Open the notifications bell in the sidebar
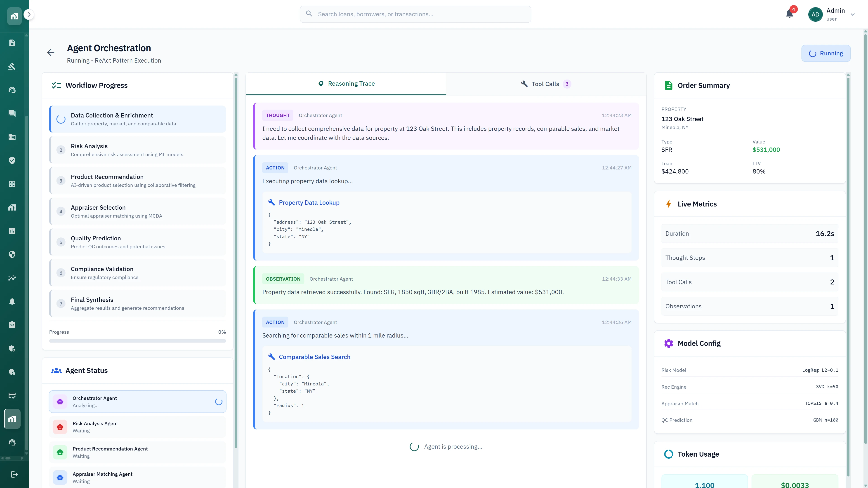The width and height of the screenshot is (868, 488). [x=12, y=301]
